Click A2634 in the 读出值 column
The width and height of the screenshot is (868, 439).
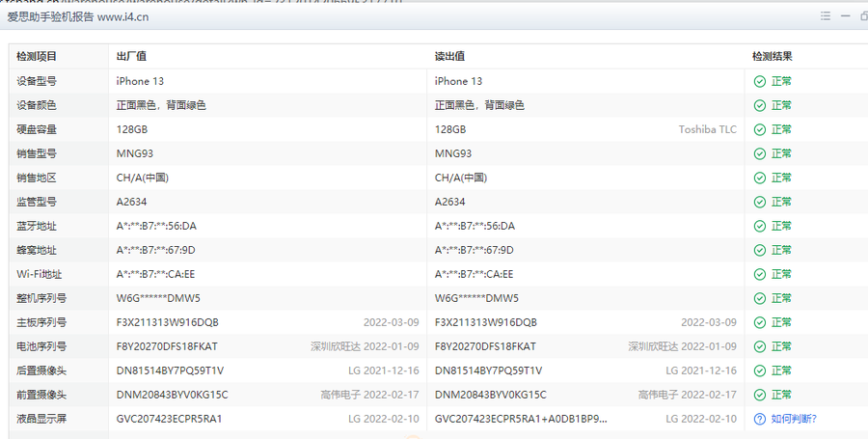[x=449, y=202]
